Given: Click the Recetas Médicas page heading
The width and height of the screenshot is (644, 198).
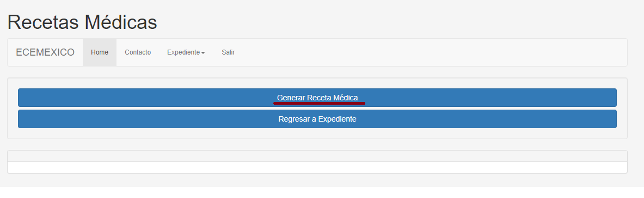Looking at the screenshot, I should 82,22.
